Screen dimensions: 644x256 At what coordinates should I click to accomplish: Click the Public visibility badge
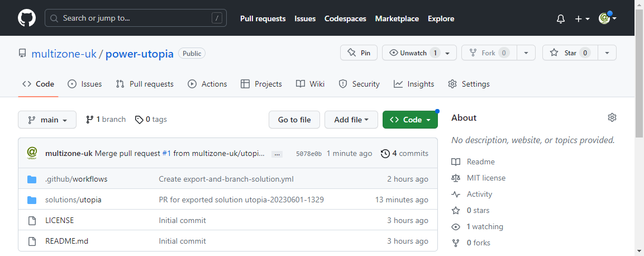[192, 54]
